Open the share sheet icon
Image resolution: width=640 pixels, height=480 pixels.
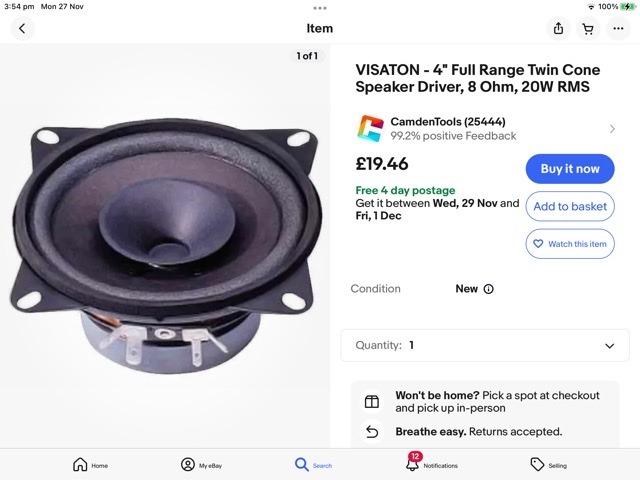coord(558,29)
